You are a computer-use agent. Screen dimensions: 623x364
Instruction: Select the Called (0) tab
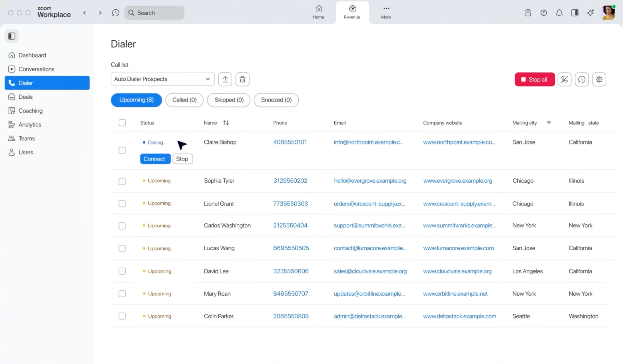click(x=185, y=100)
